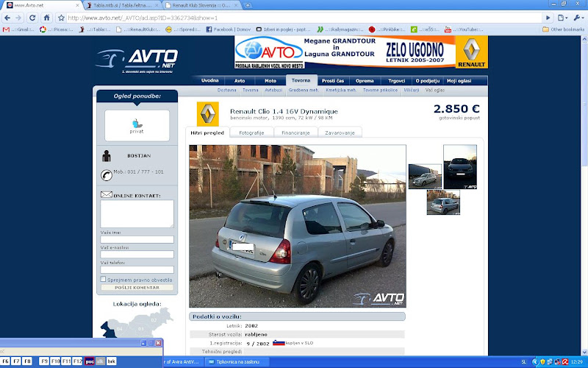Open the wrench customize menu
Screen dimensions: 588x368
click(x=578, y=18)
